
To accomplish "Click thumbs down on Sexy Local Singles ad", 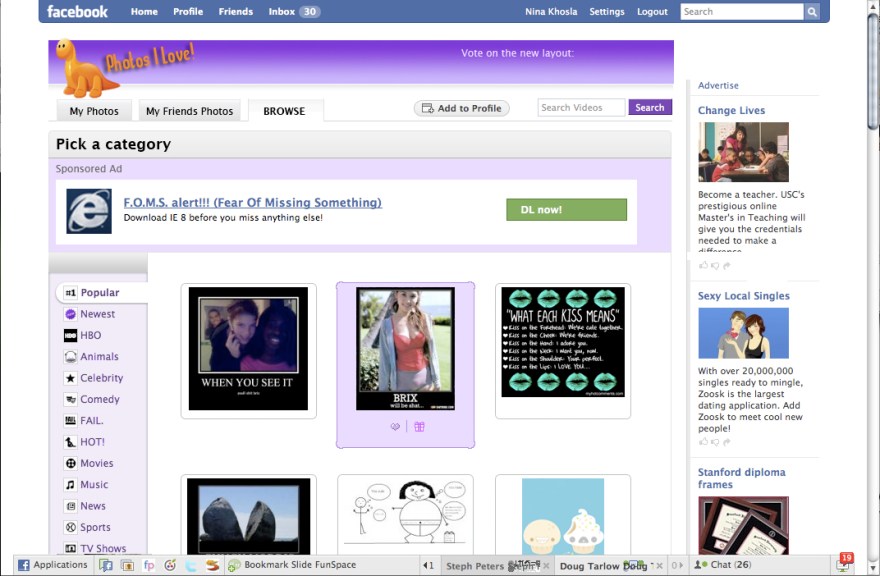I will coord(714,441).
